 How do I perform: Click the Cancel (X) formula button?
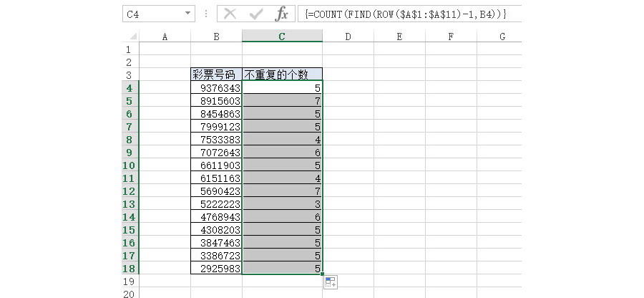coord(230,14)
